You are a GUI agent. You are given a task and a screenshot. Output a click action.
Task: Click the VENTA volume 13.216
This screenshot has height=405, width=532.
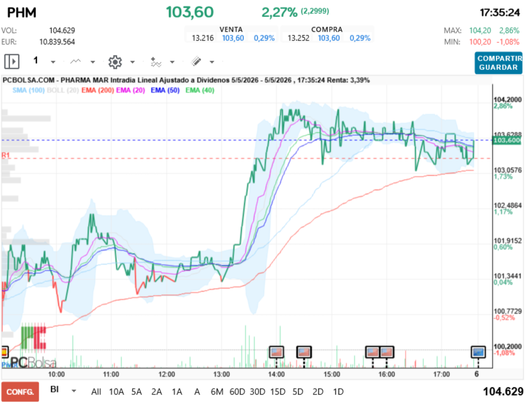click(203, 38)
